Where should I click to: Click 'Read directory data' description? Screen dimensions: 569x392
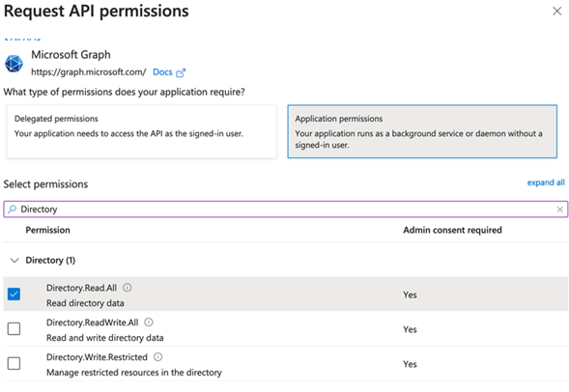[x=85, y=303]
